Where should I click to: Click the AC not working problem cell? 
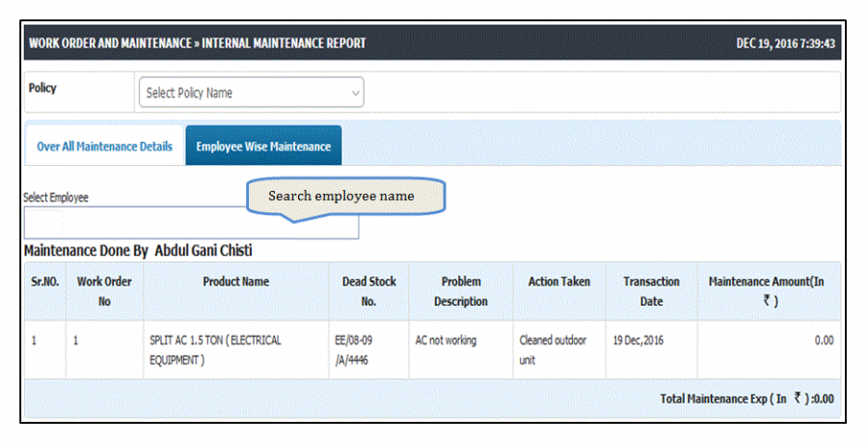pyautogui.click(x=446, y=340)
